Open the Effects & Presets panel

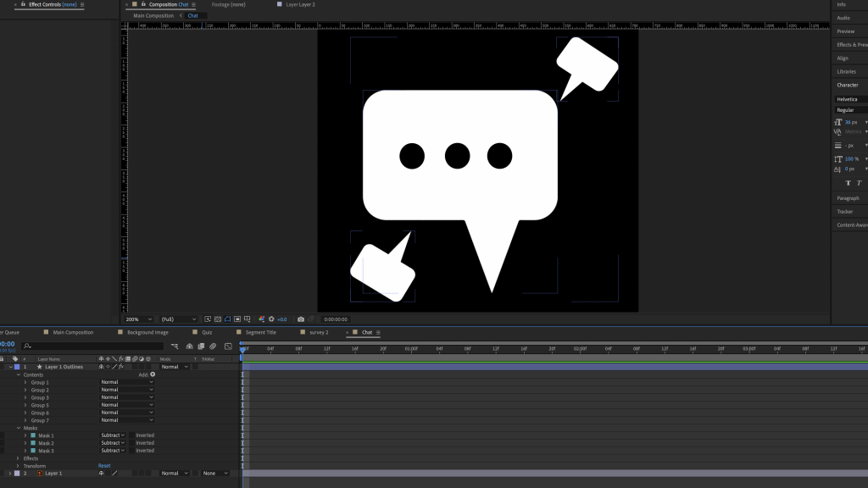point(852,45)
